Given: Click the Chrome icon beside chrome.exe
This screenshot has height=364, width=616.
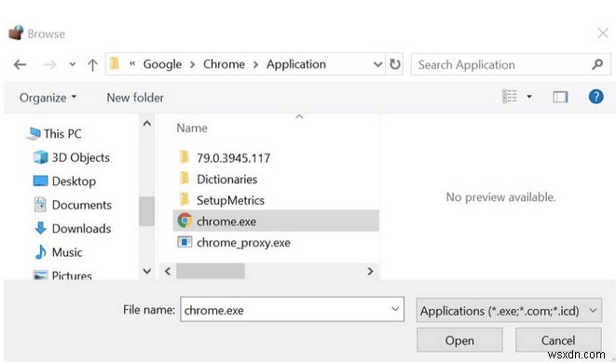Looking at the screenshot, I should [x=185, y=221].
